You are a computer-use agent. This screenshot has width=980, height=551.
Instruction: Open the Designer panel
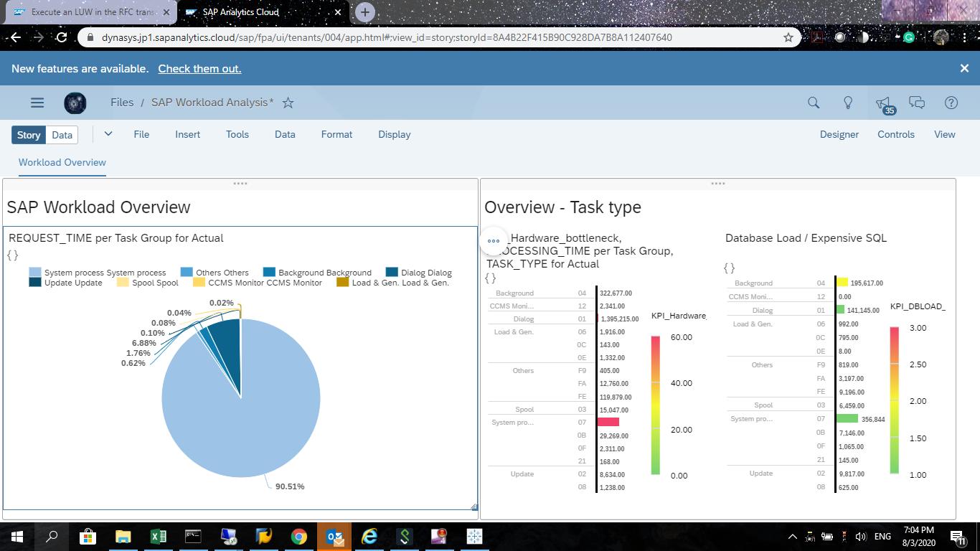click(839, 134)
